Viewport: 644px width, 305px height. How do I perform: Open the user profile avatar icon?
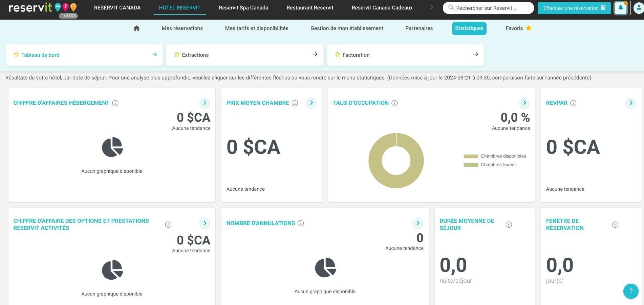(x=639, y=8)
